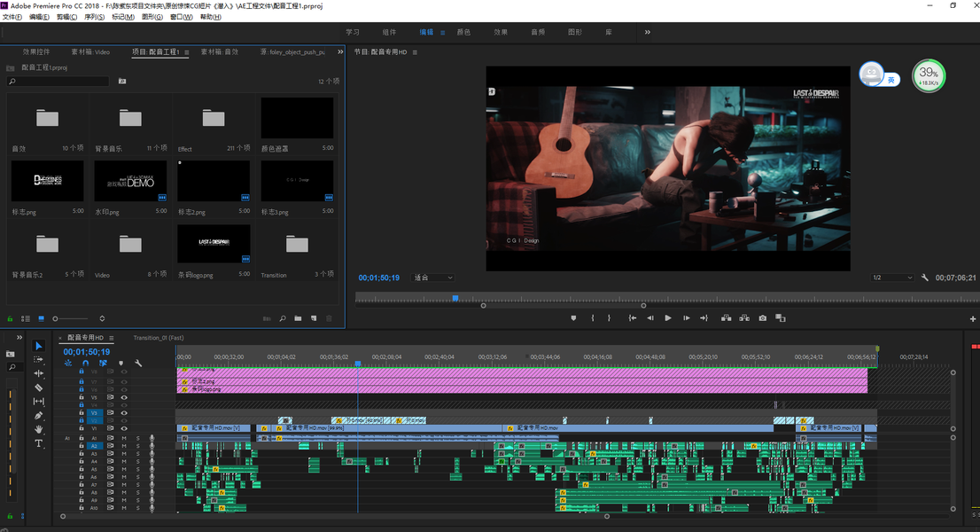This screenshot has width=980, height=532.
Task: Select the Razor tool
Action: [x=39, y=387]
